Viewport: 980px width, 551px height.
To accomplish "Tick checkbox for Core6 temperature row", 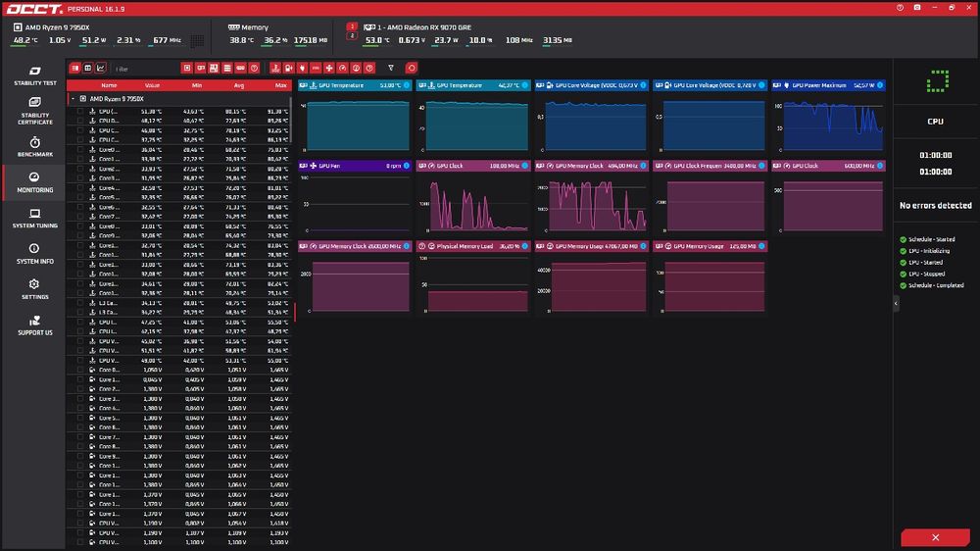I will [80, 207].
